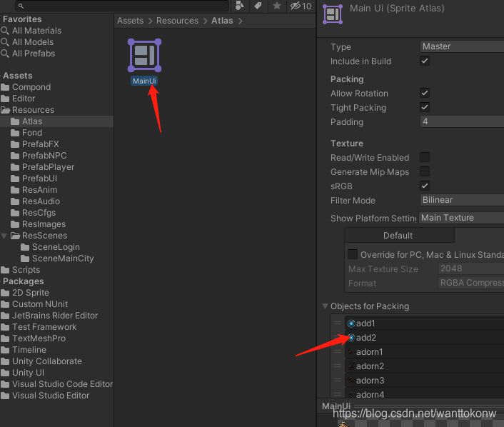The width and height of the screenshot is (504, 427).
Task: Open the Type dropdown set to Master
Action: pos(462,46)
